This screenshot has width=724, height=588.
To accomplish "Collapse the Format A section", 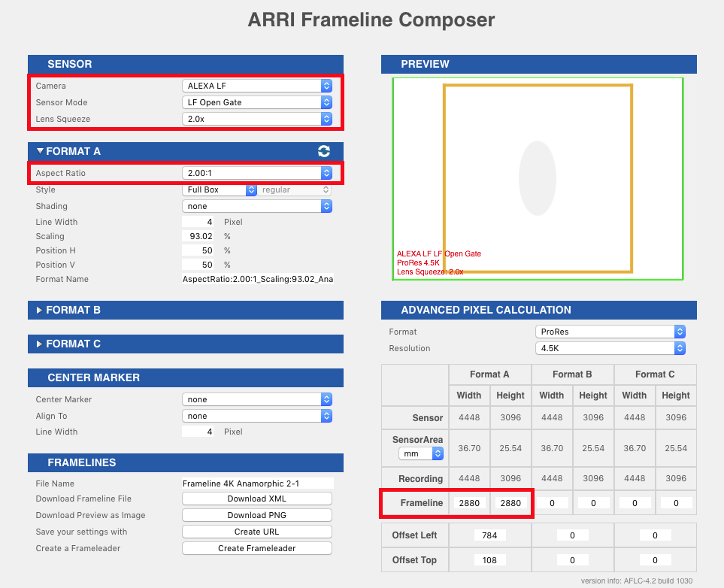I will [x=40, y=151].
